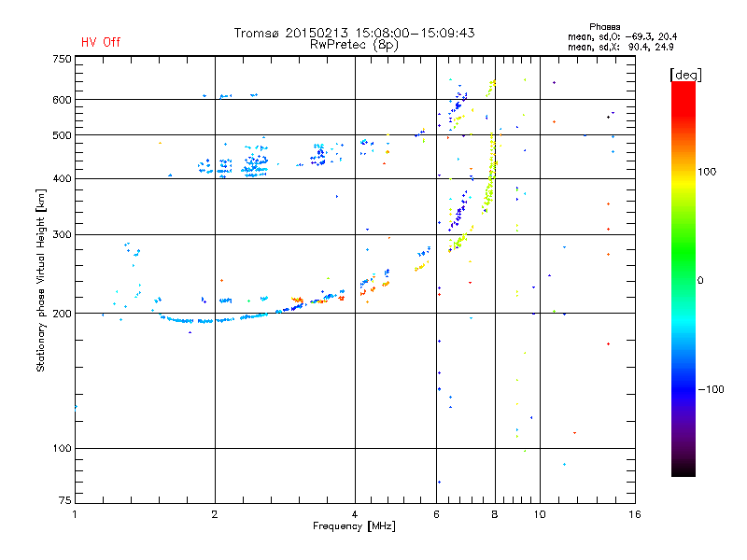Click the 8 x-axis tick label

[495, 514]
